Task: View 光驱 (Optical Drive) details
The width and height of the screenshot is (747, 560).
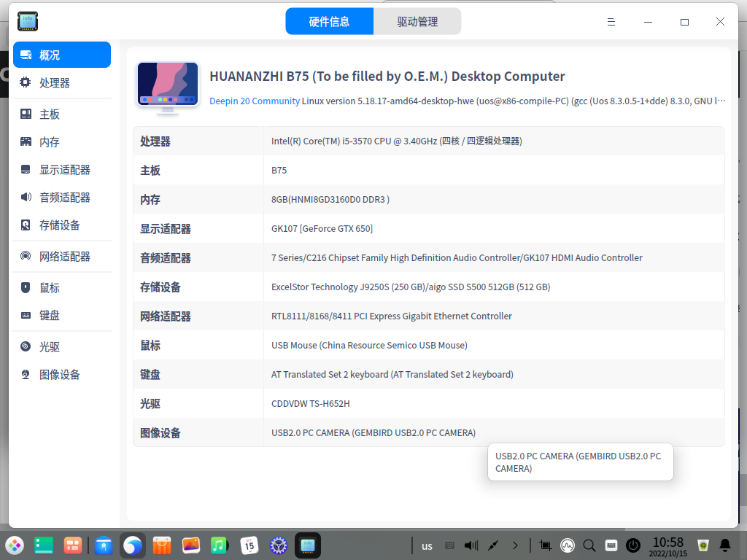Action: point(48,346)
